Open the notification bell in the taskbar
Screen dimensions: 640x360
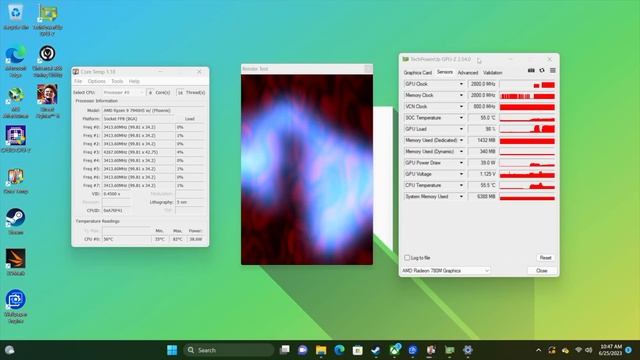click(629, 350)
